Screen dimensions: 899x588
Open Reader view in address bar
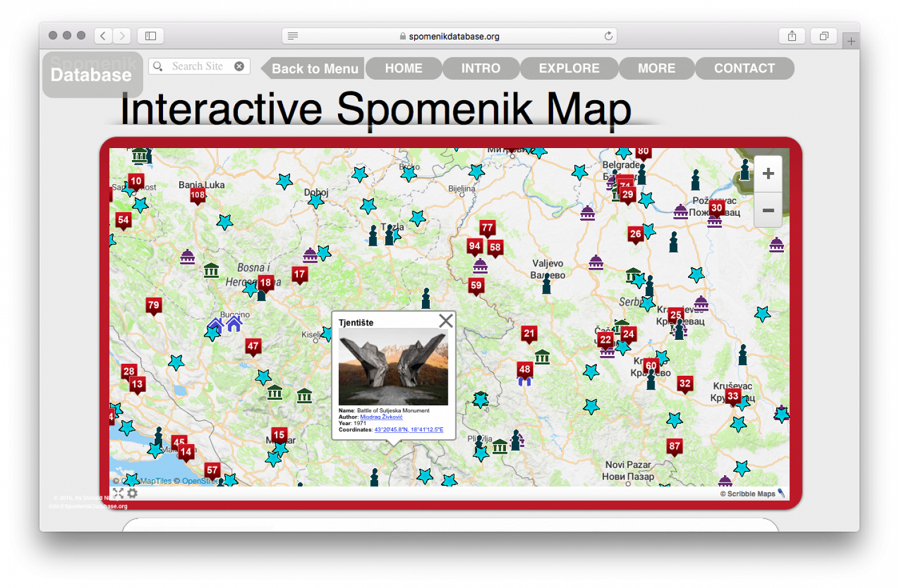(x=292, y=36)
